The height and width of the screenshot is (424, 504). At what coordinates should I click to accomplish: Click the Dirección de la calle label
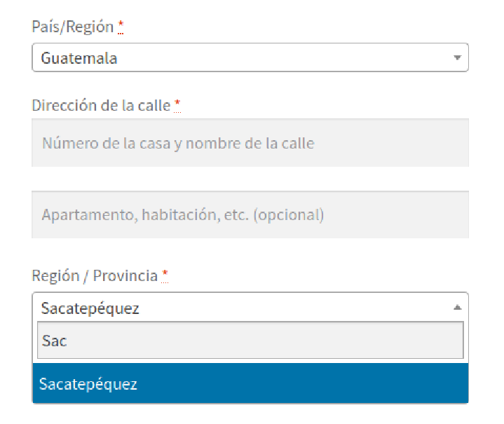pyautogui.click(x=101, y=105)
